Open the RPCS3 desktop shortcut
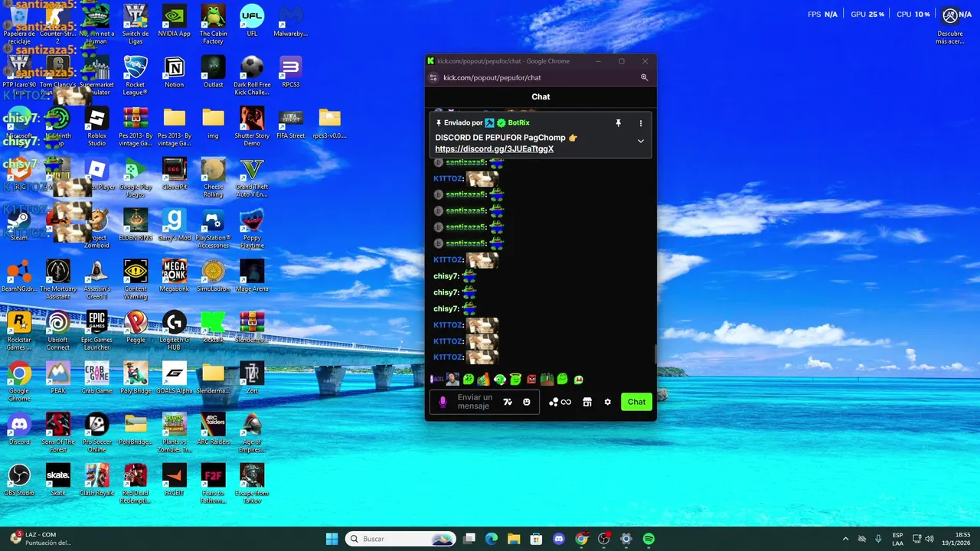 [x=291, y=71]
